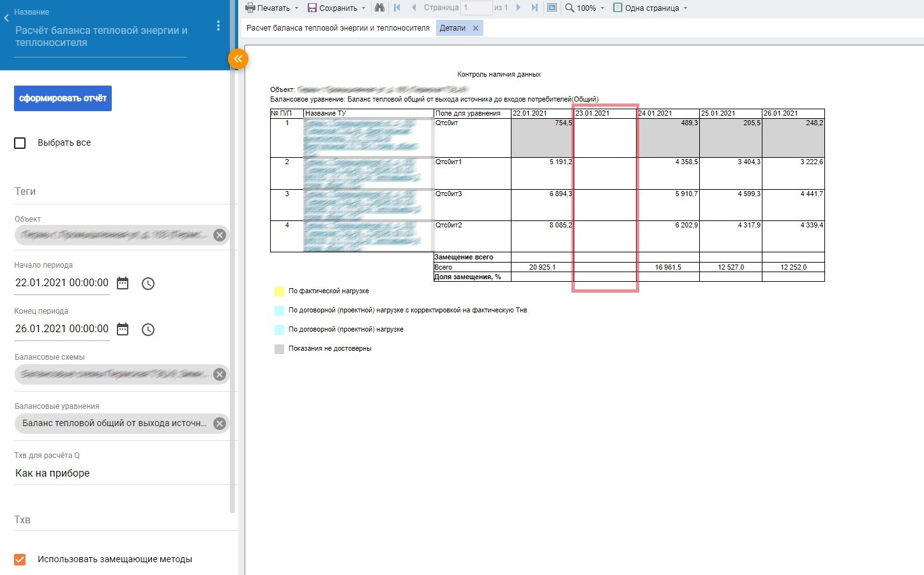Viewport: 924px width, 575px height.
Task: Open the three-dot menu in the blue header
Action: tap(218, 26)
